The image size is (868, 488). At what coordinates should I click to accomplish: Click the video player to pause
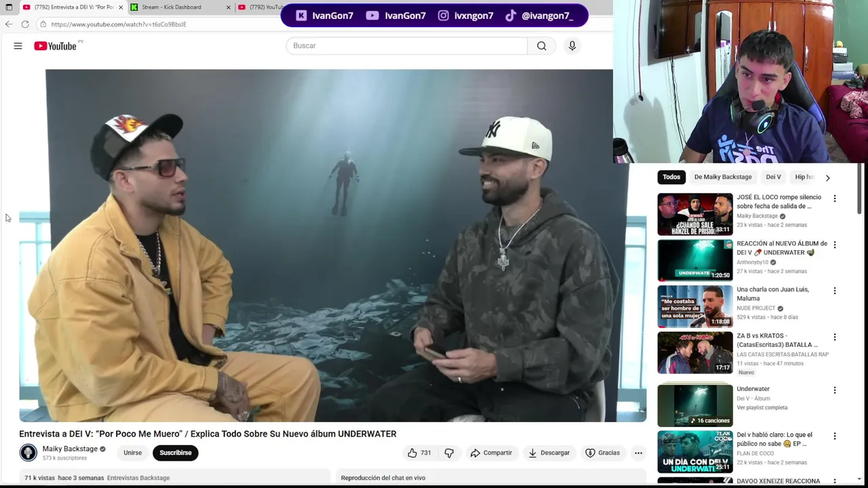pyautogui.click(x=332, y=245)
